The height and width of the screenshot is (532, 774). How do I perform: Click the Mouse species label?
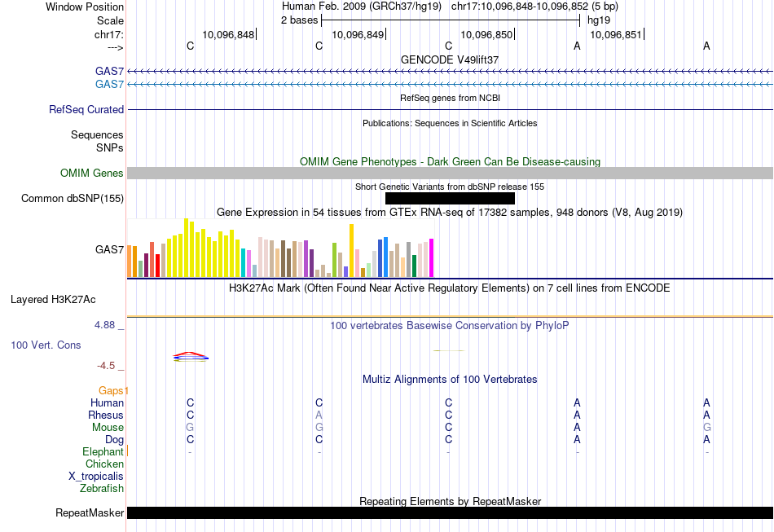tap(108, 428)
